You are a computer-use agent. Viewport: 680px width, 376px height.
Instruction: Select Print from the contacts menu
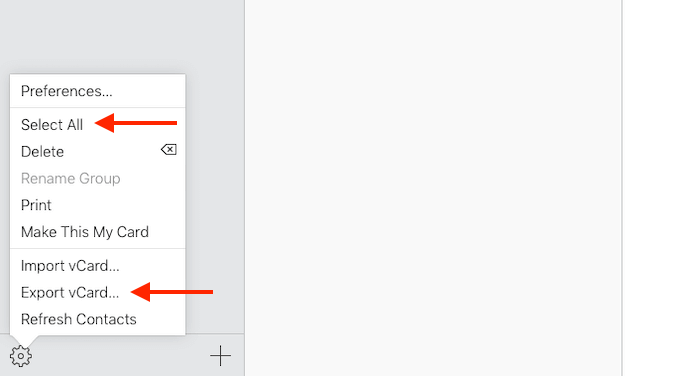pyautogui.click(x=98, y=205)
